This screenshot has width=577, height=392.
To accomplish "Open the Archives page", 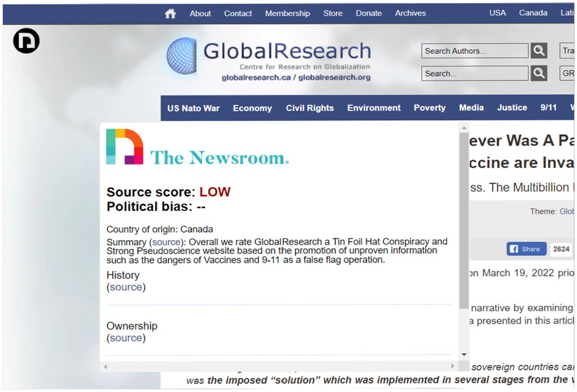I will point(410,14).
